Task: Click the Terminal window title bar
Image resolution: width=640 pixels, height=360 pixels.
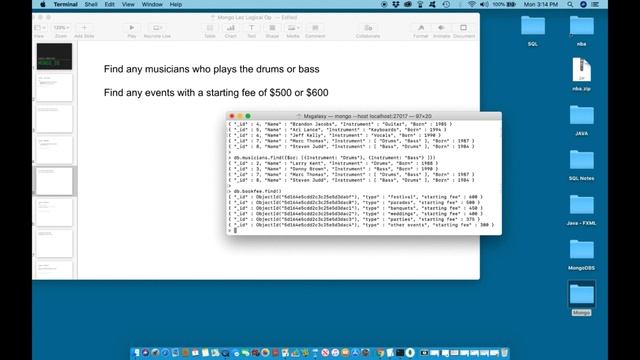Action: 364,116
